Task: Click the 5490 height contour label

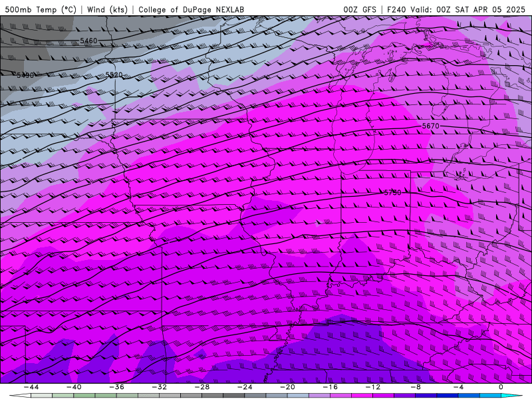Action: click(25, 75)
